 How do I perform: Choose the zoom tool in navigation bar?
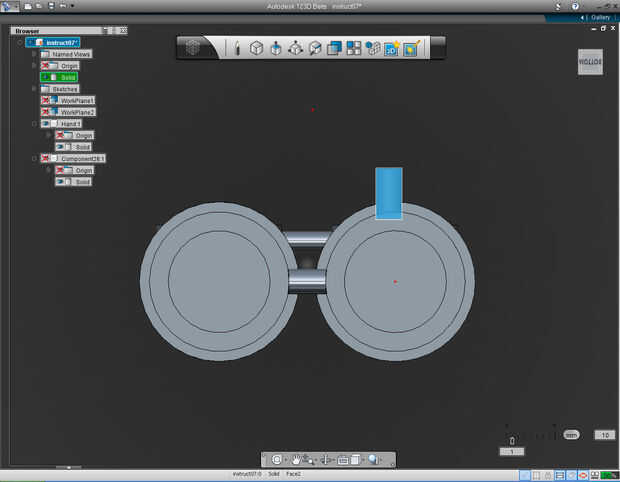[308, 459]
